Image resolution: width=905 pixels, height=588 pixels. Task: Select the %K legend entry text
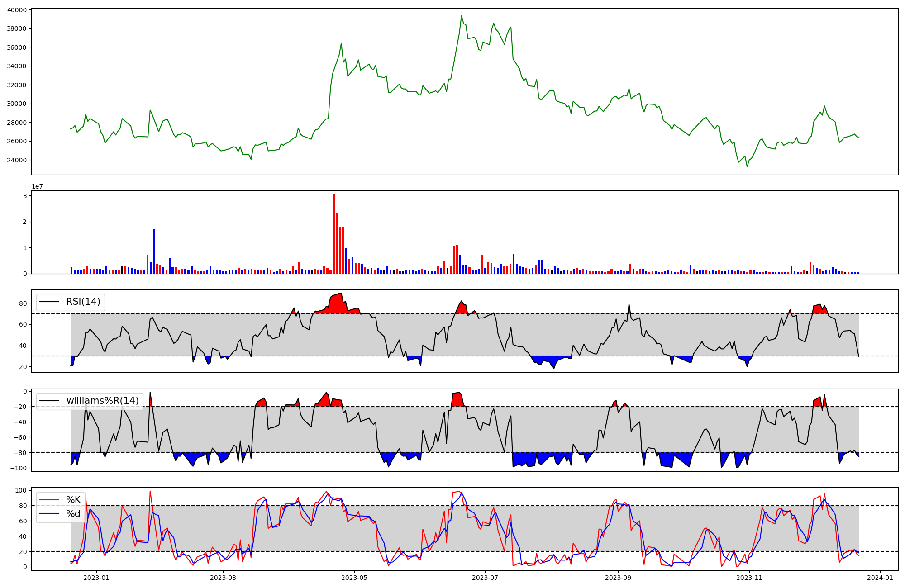pyautogui.click(x=73, y=500)
